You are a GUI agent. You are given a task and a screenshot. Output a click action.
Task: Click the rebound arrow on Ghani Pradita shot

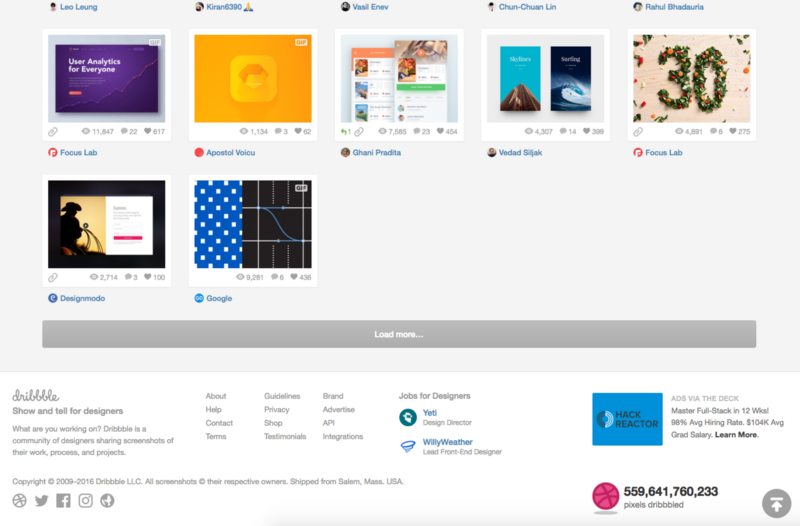click(346, 132)
